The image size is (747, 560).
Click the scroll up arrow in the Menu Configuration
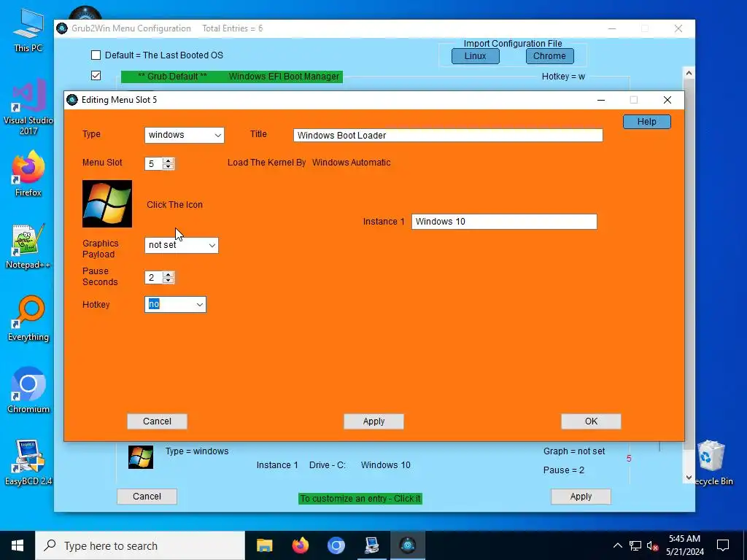[x=689, y=73]
